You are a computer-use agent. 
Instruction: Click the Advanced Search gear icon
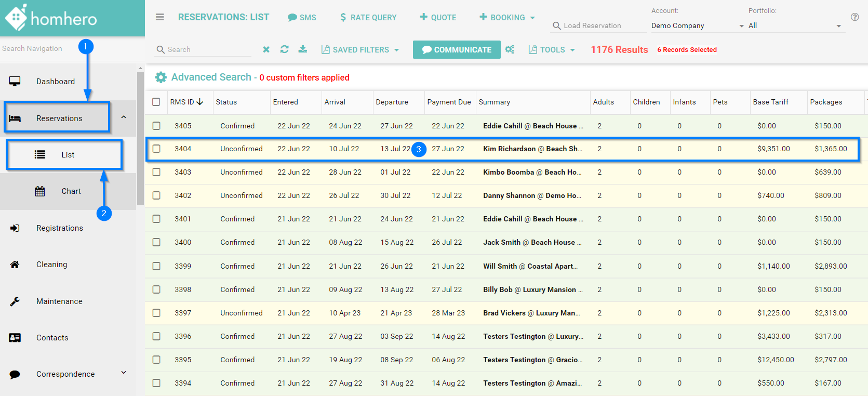pyautogui.click(x=161, y=77)
